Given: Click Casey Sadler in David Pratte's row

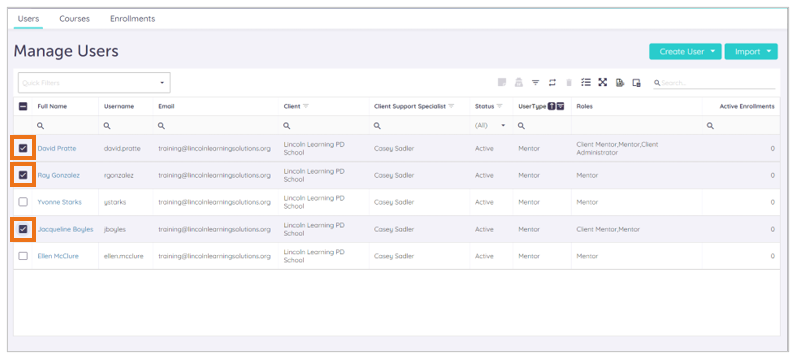Looking at the screenshot, I should [394, 148].
